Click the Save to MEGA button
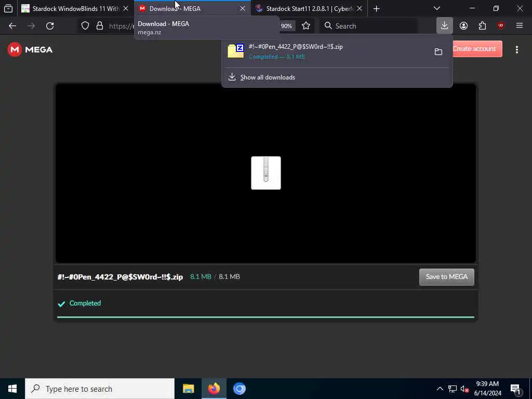This screenshot has width=532, height=399. (x=446, y=277)
